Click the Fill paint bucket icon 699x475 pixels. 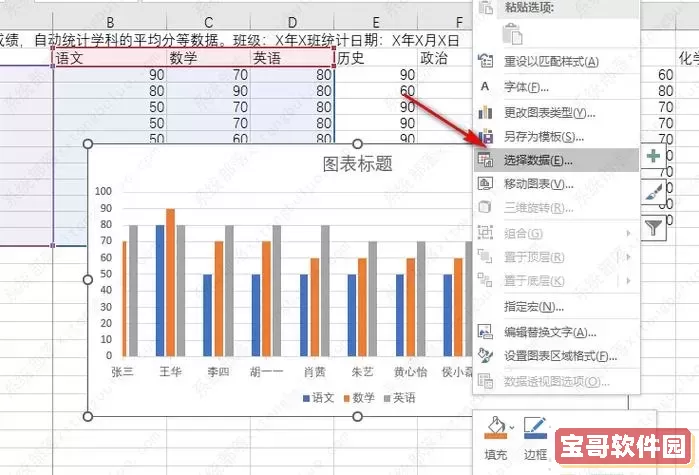click(496, 428)
